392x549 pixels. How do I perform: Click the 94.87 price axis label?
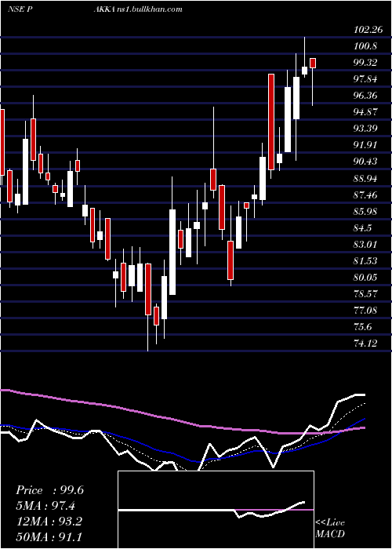pyautogui.click(x=365, y=112)
